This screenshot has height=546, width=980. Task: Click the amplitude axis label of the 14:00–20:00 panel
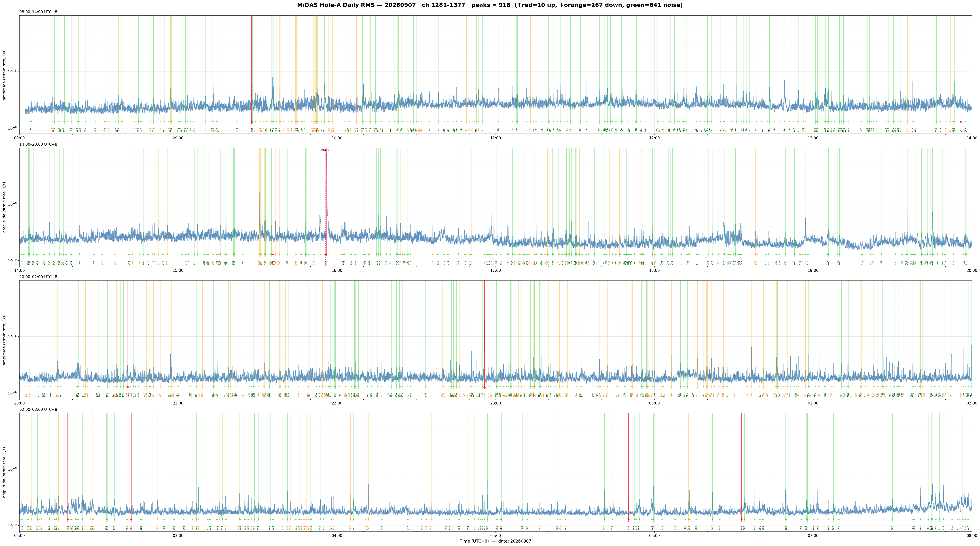pos(5,207)
